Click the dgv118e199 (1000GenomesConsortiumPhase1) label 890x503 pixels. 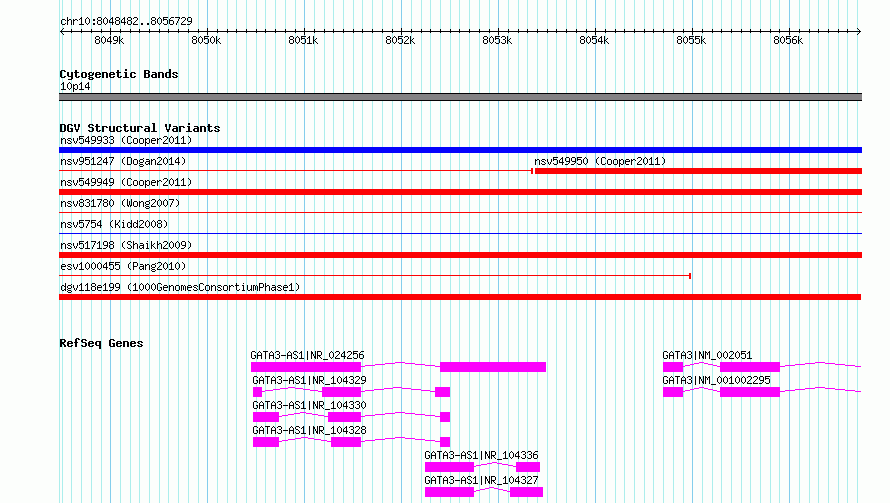click(180, 287)
